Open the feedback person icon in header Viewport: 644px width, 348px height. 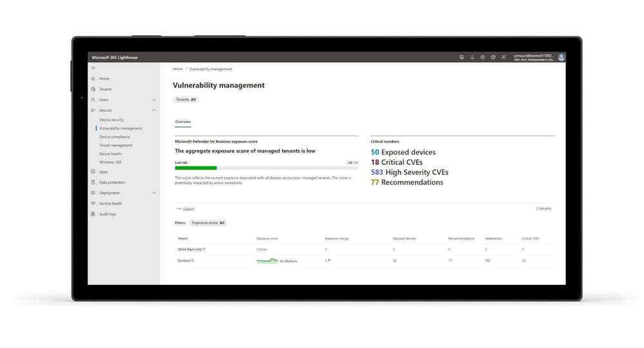[x=503, y=57]
